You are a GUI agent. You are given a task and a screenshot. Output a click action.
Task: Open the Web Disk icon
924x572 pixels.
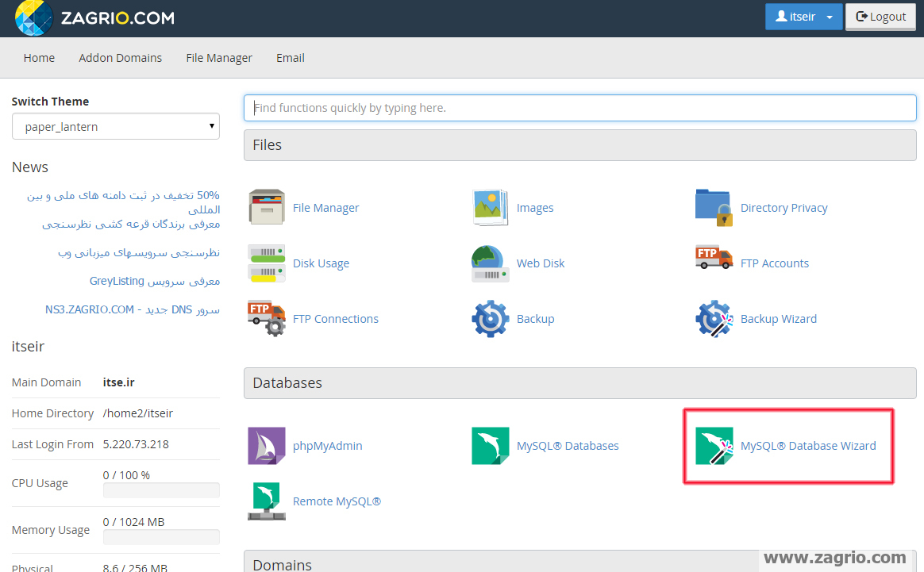[491, 263]
